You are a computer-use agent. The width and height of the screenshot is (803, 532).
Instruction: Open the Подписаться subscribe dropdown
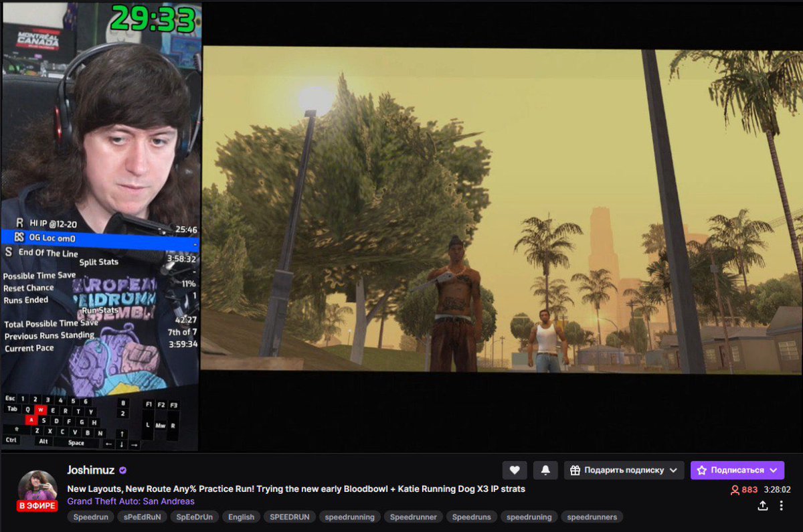737,470
